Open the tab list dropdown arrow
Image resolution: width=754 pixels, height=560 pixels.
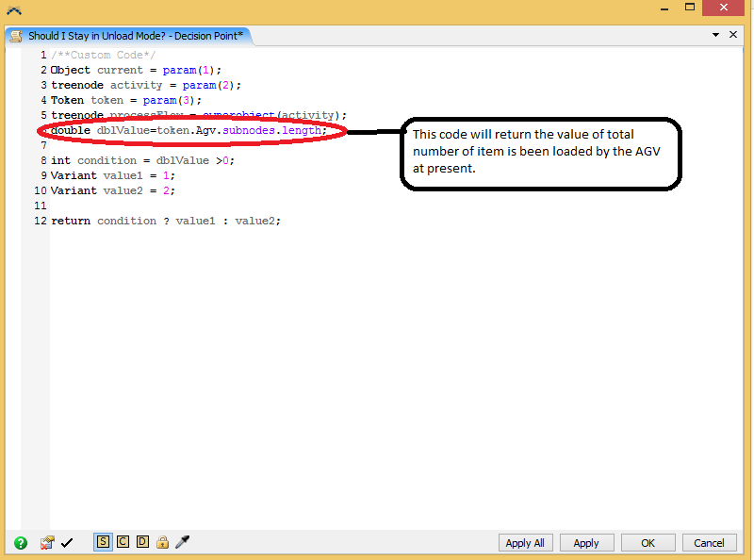715,35
